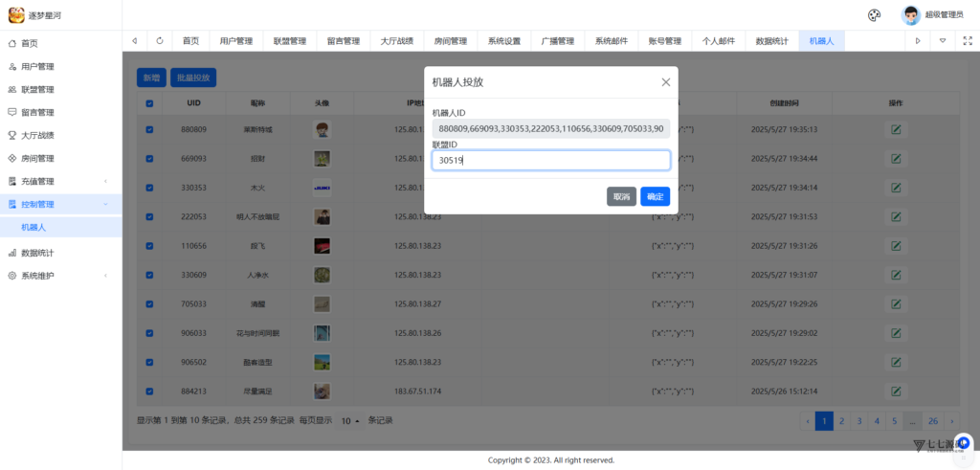980x470 pixels.
Task: Open 联盟管理 in the sidebar
Action: pos(60,89)
